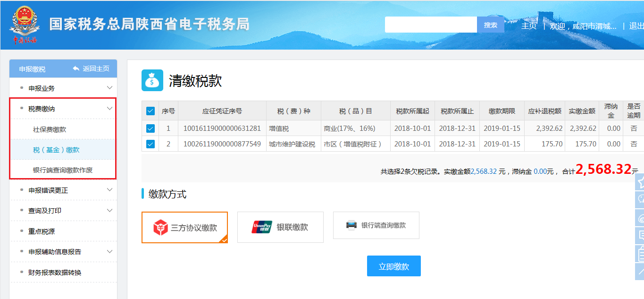The height and width of the screenshot is (299, 644).
Task: Uncheck the 城市维护建设税 row checkbox
Action: (150, 144)
